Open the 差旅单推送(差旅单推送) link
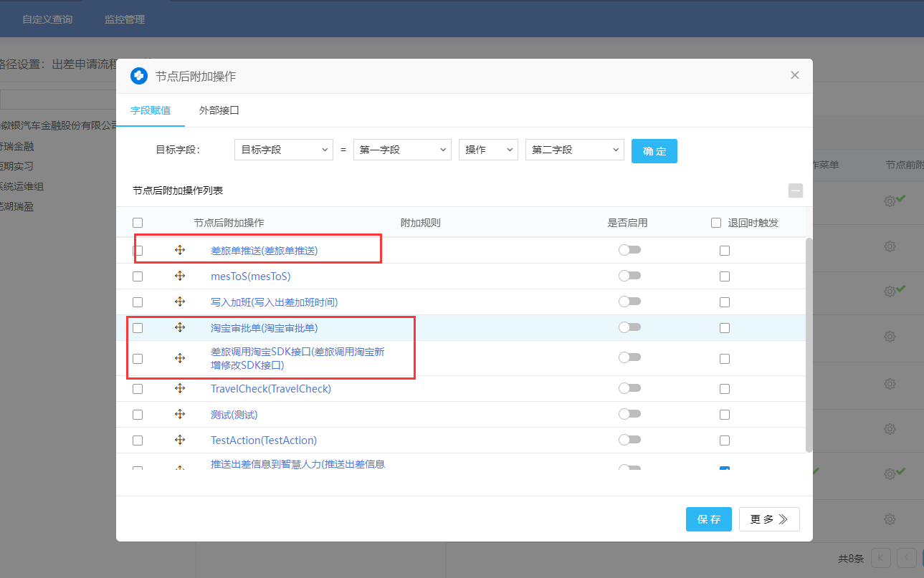Screen dimensions: 924x578 [x=264, y=251]
